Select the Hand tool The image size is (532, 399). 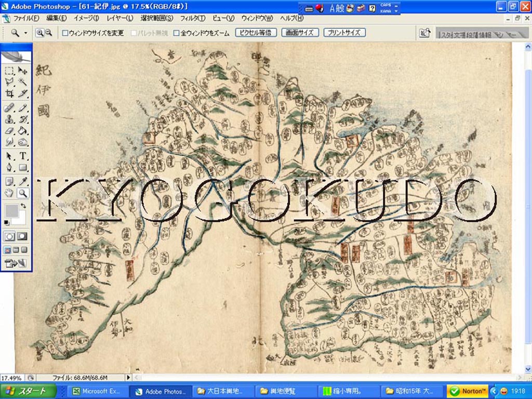[9, 193]
